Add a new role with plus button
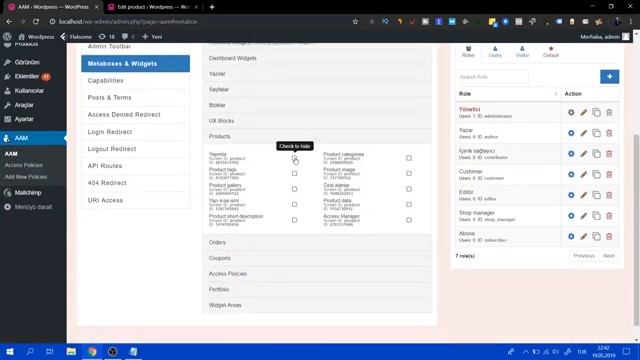 click(x=609, y=77)
